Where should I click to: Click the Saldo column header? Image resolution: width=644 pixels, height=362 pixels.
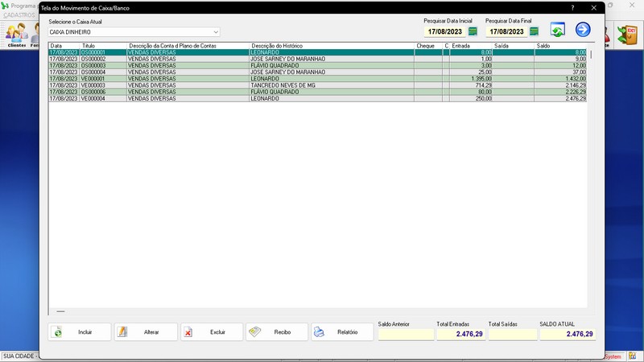(561, 46)
